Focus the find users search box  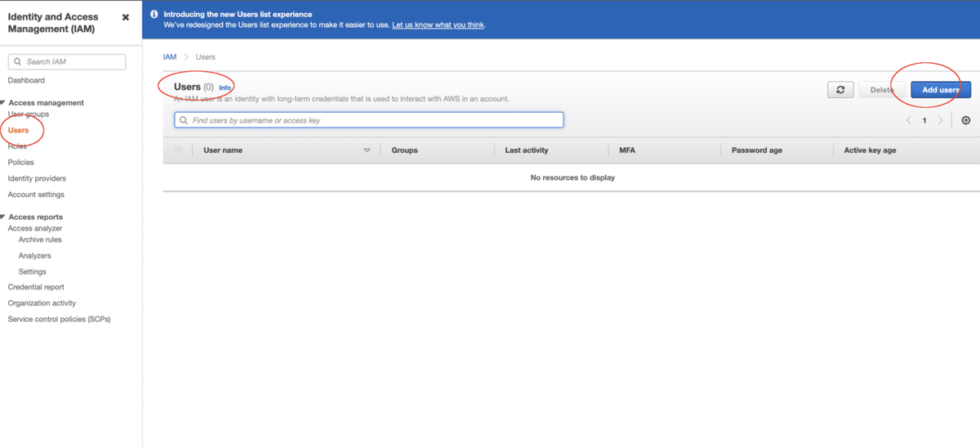[369, 120]
